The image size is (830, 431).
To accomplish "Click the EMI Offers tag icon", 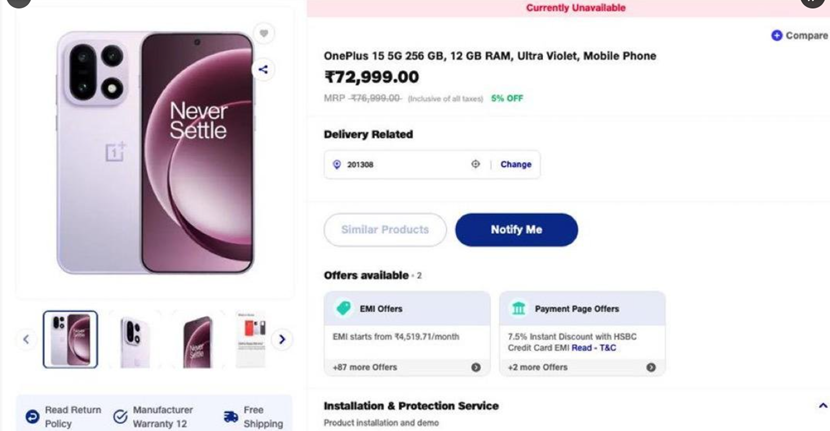I will [x=344, y=309].
